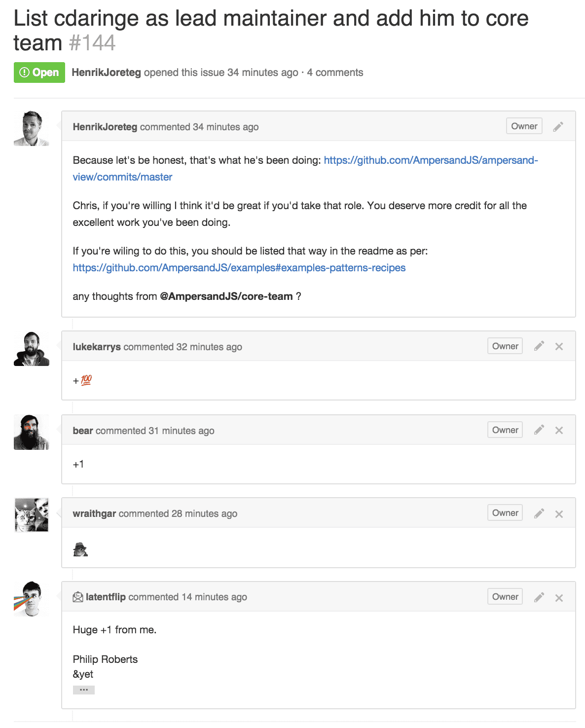Open HenrikJoreteg's profile from the issue header
This screenshot has width=585, height=728.
tap(106, 73)
